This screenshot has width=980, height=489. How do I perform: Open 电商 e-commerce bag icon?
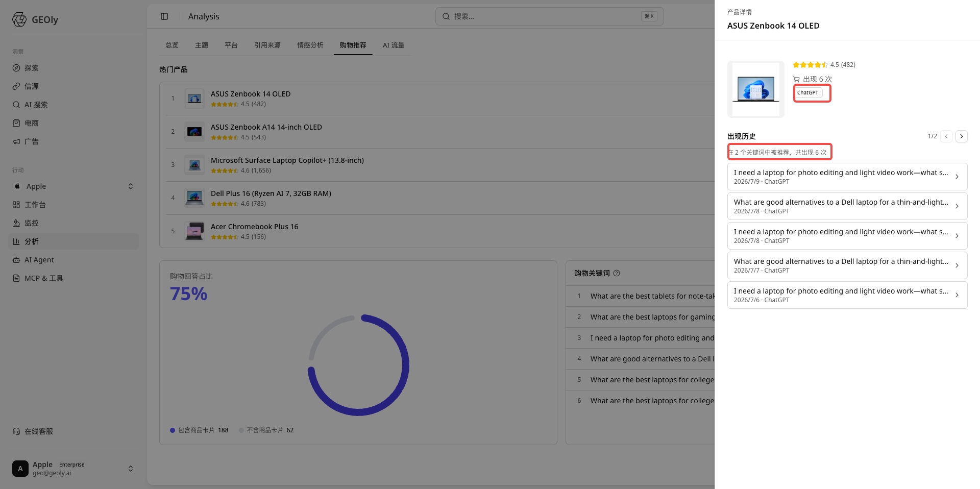pos(16,123)
